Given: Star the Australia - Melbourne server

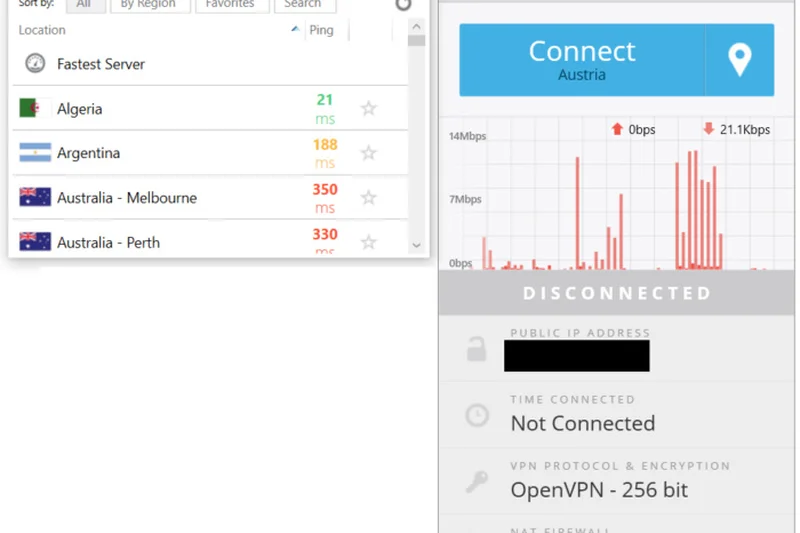Looking at the screenshot, I should coord(368,197).
